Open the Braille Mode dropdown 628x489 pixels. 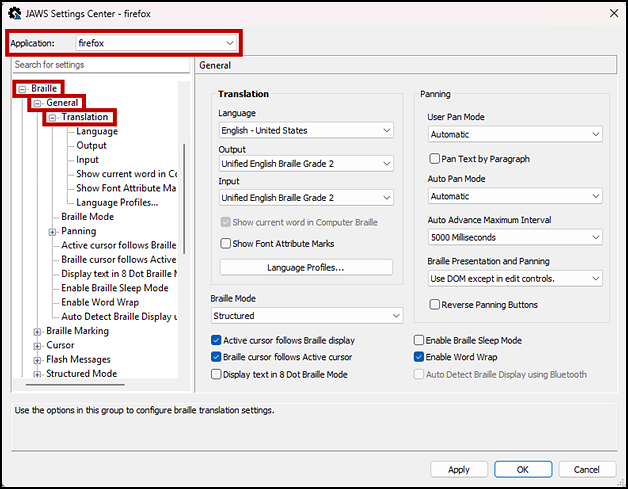(x=306, y=316)
